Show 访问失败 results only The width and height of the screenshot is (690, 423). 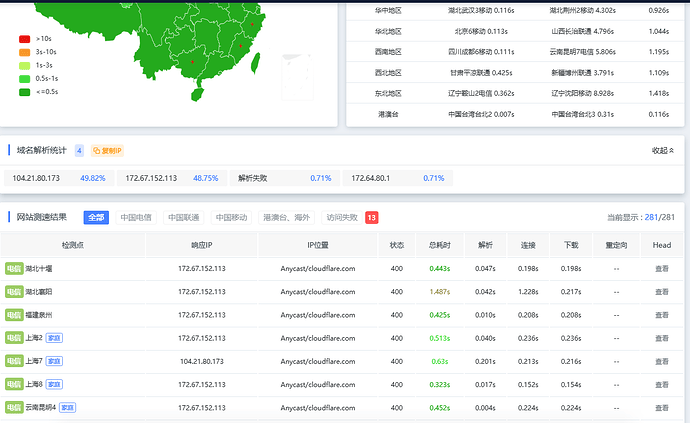[x=342, y=217]
